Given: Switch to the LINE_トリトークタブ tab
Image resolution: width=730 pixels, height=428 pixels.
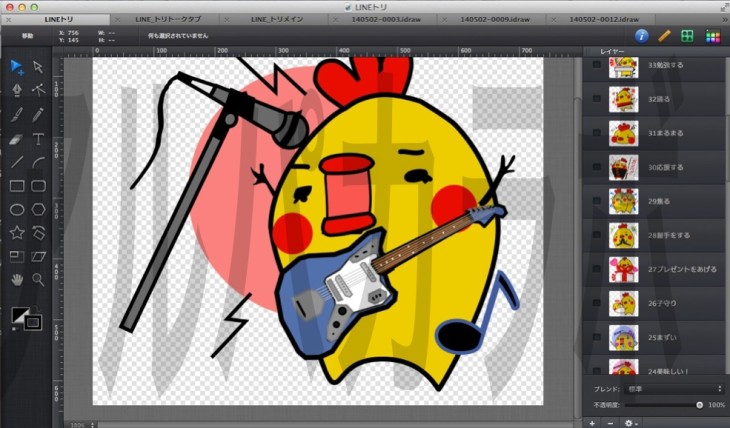Looking at the screenshot, I should click(x=168, y=20).
